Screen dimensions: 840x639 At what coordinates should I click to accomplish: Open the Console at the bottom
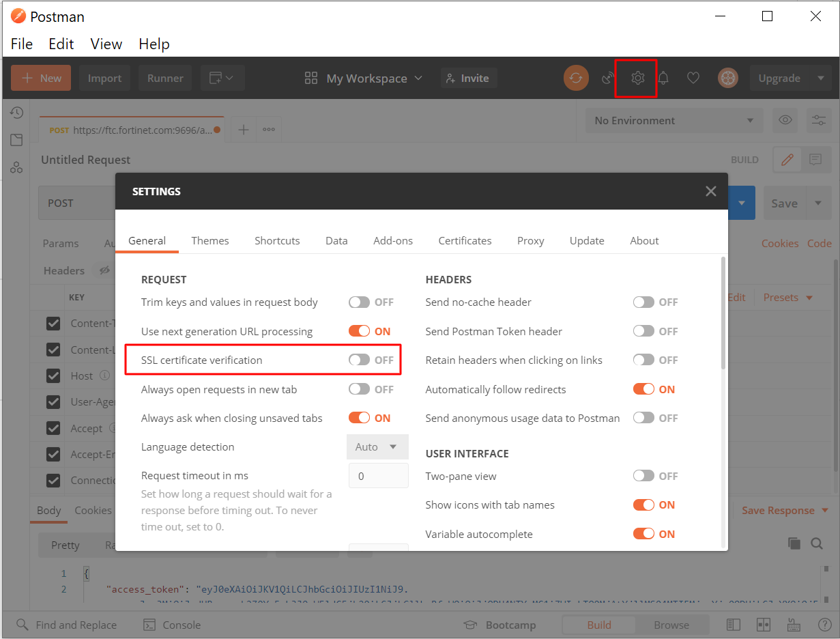[x=172, y=624]
